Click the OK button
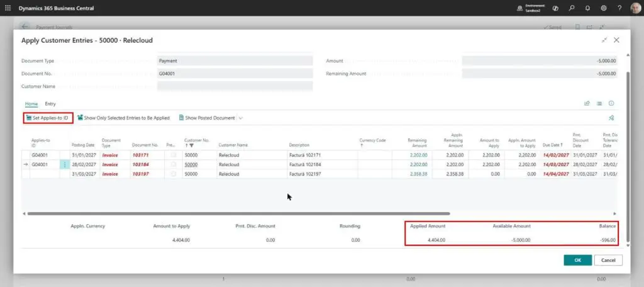 tap(577, 261)
